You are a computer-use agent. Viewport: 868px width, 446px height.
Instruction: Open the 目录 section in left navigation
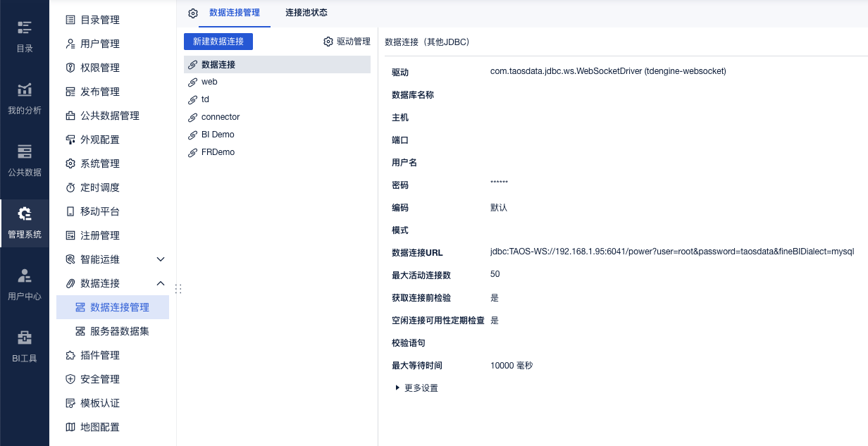coord(25,36)
